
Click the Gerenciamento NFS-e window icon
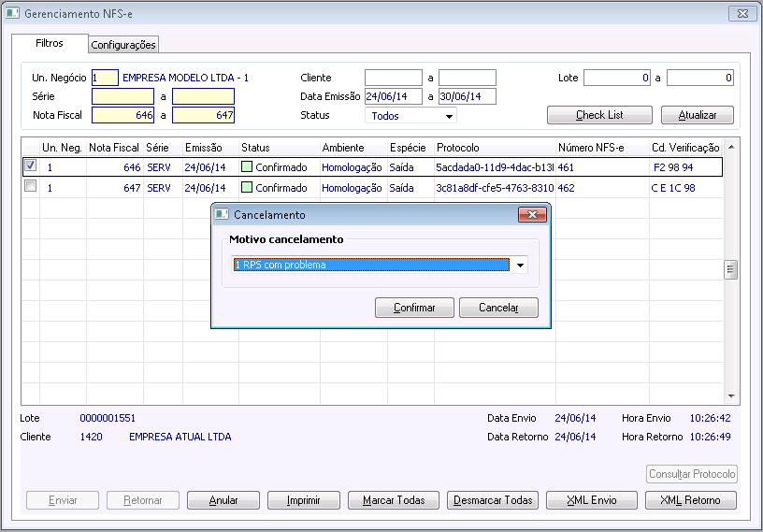[x=13, y=13]
